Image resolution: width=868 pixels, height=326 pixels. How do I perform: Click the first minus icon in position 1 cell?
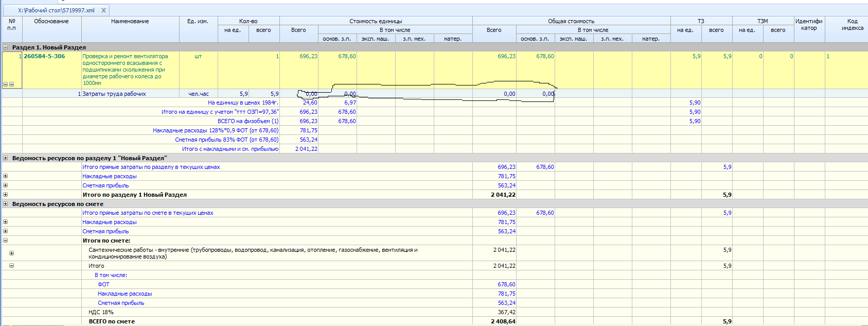[x=6, y=84]
